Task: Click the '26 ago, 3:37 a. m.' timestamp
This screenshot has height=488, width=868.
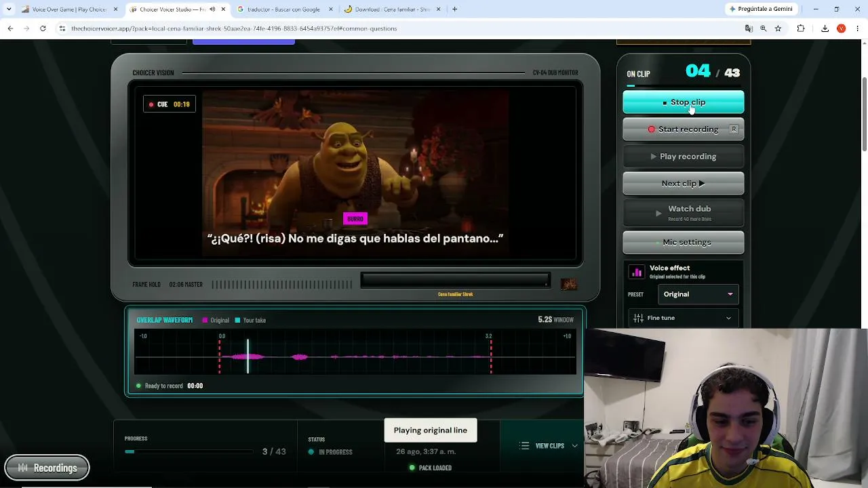Action: [426, 451]
